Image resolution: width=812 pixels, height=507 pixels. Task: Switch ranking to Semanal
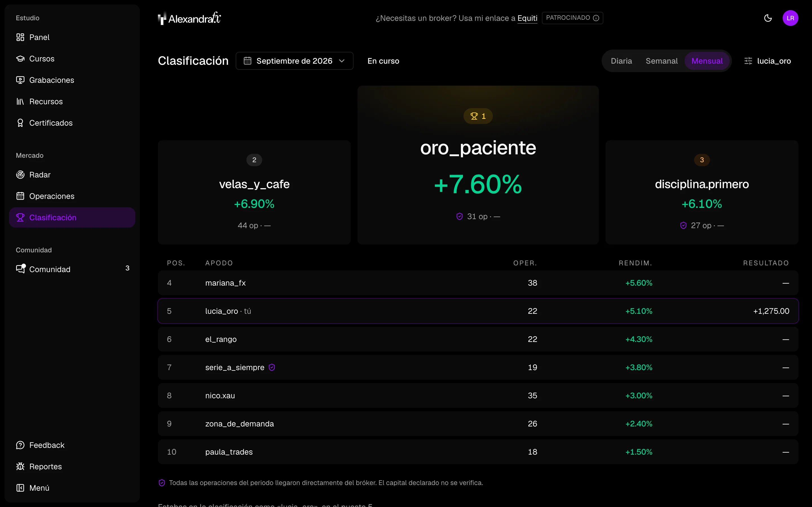[661, 61]
